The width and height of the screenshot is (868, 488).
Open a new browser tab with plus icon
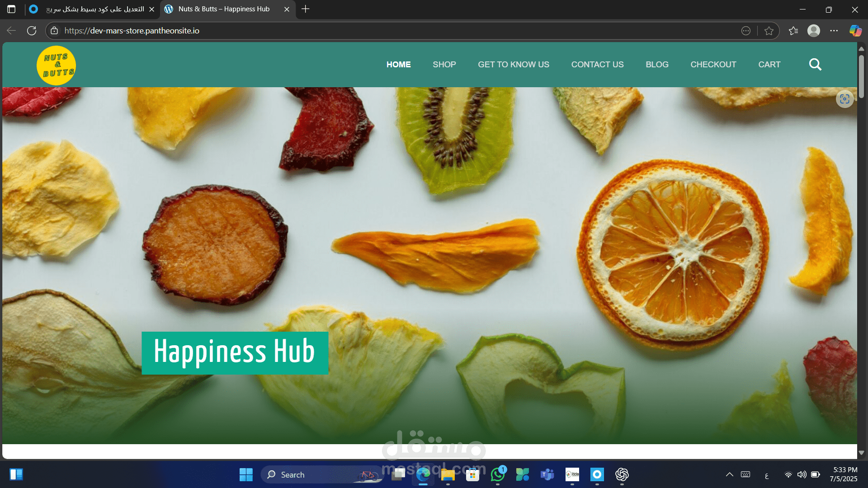305,9
